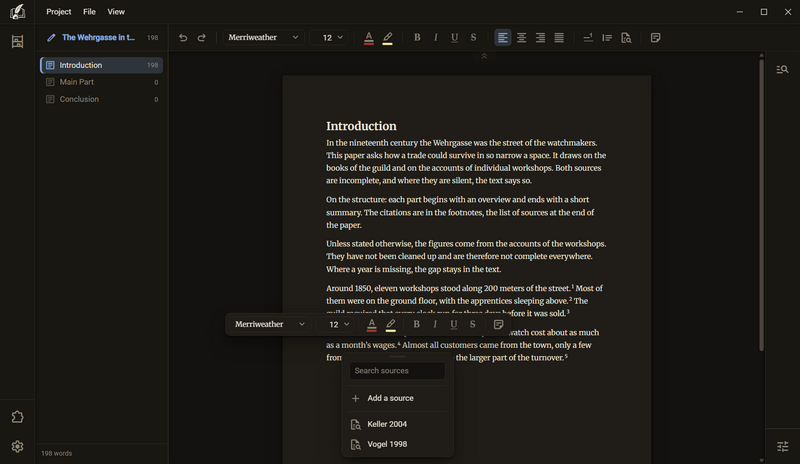This screenshot has width=800, height=464.
Task: Click the note icon in floating toolbar
Action: click(498, 325)
